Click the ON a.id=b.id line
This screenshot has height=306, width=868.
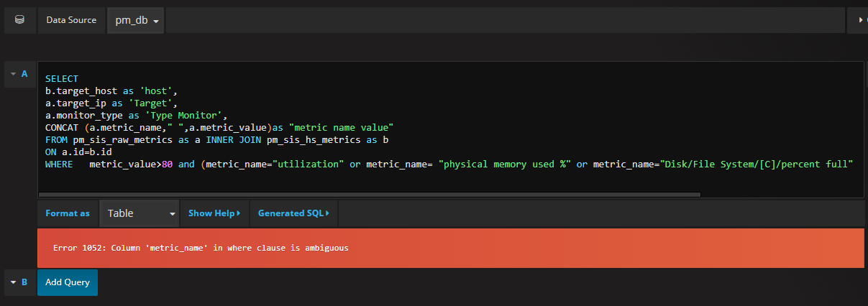78,152
